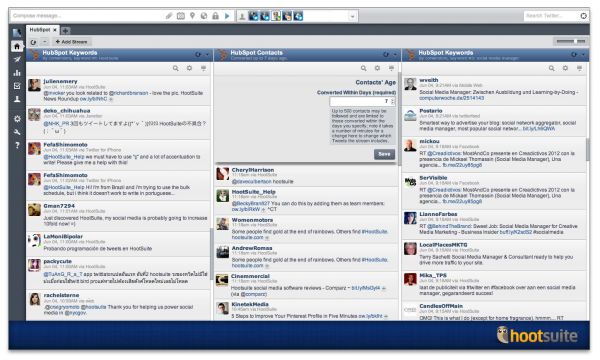Toggle the third profile avatar in profile picker
This screenshot has height=360, width=600.
point(276,16)
